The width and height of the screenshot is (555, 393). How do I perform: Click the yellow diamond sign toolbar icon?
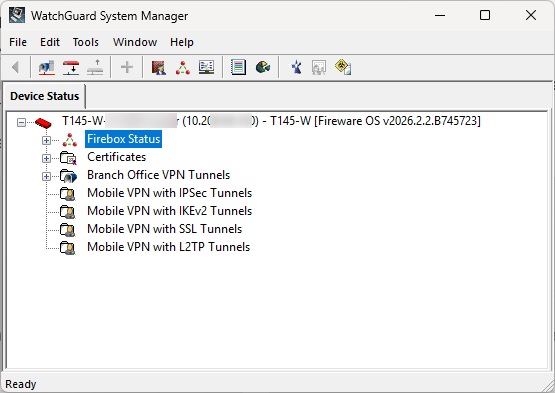[x=343, y=67]
